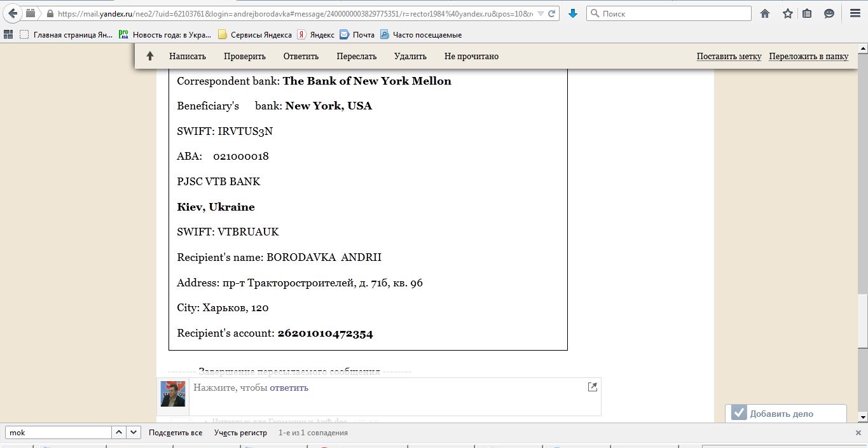Screen dimensions: 868x448
Task: Open 'Переложить в папку' folder dropdown
Action: click(x=808, y=56)
